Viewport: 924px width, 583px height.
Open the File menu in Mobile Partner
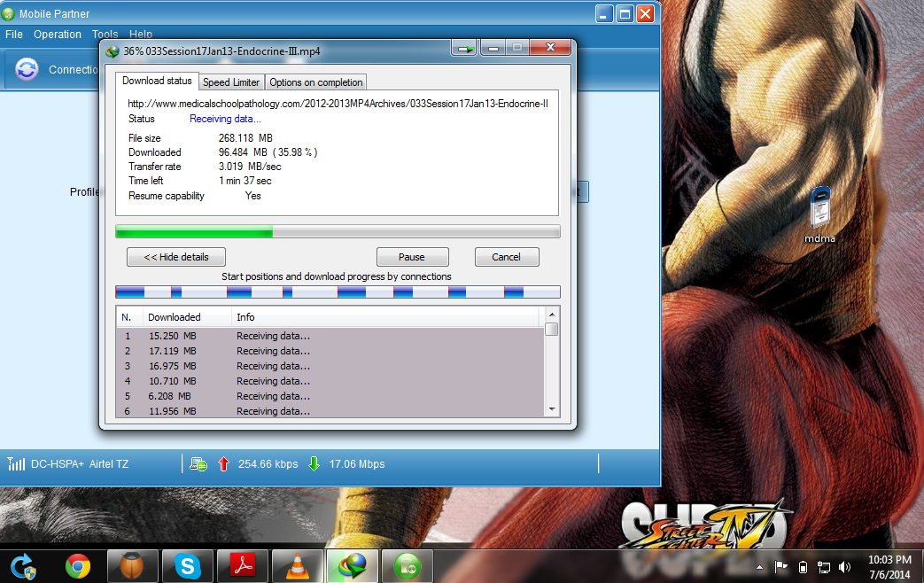tap(14, 35)
